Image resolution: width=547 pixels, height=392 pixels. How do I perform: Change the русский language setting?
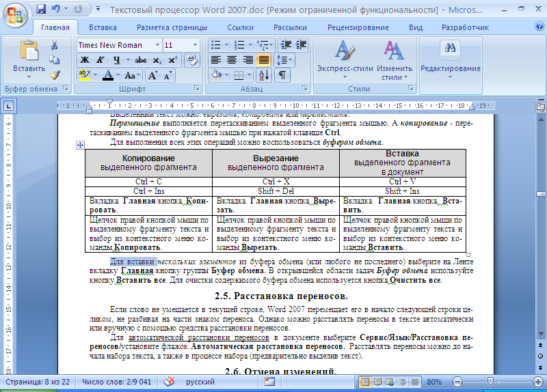coord(200,382)
